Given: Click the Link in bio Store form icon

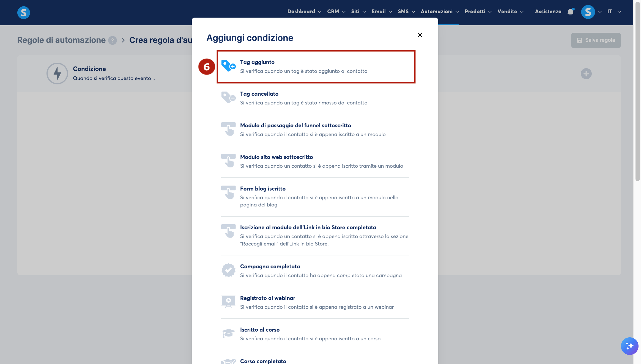Looking at the screenshot, I should tap(228, 231).
